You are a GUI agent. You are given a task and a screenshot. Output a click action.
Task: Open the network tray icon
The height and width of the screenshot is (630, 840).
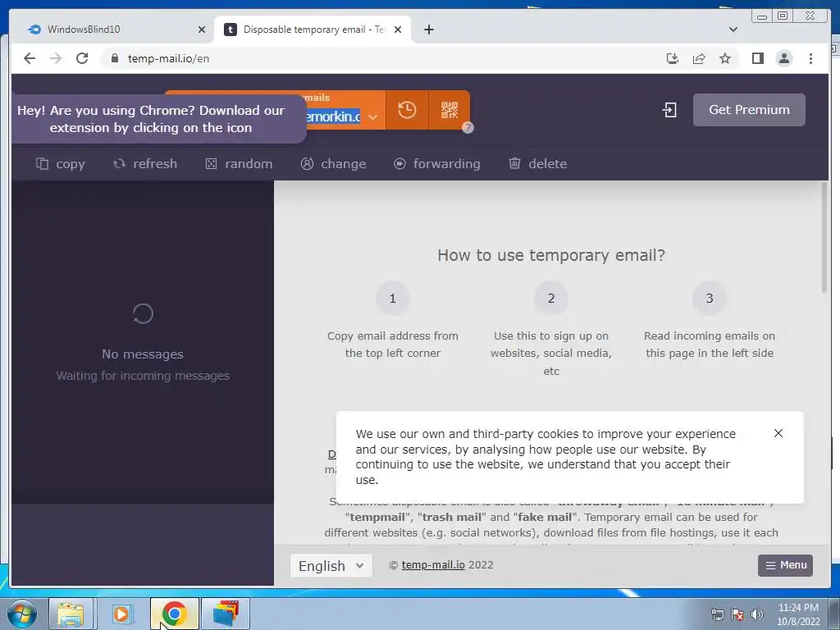(x=717, y=614)
